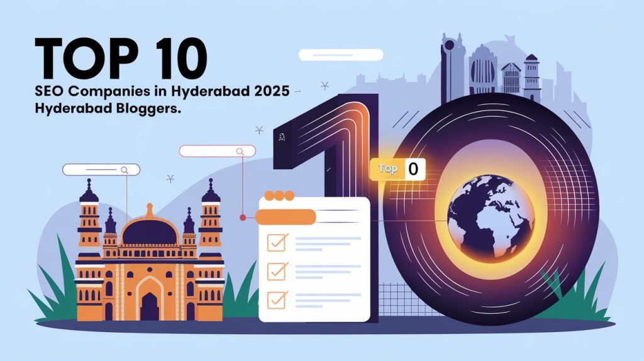Click the magnifier in the pink search bar
This screenshot has width=644, height=361.
pos(240,152)
